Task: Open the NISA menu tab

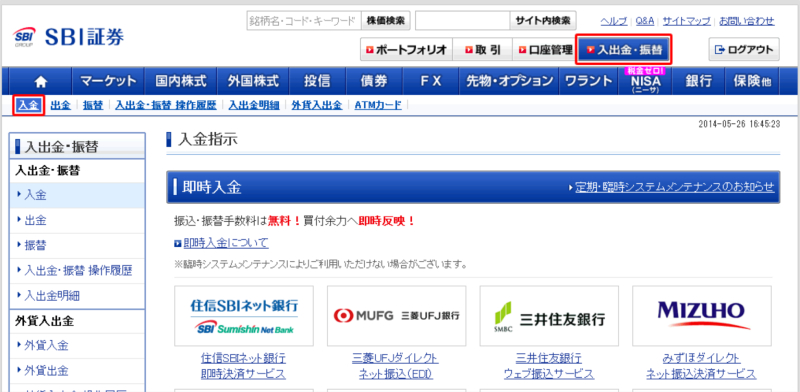Action: tap(645, 81)
